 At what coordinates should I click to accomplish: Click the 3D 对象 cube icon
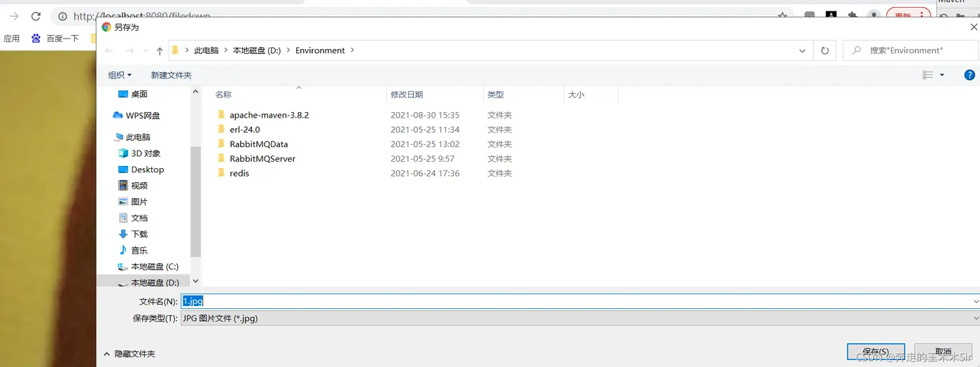coord(123,153)
